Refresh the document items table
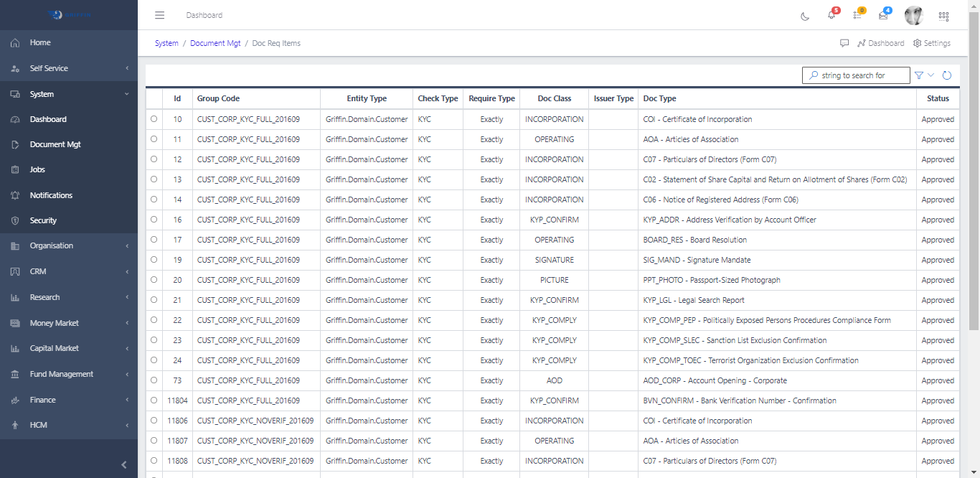This screenshot has width=980, height=478. (947, 75)
